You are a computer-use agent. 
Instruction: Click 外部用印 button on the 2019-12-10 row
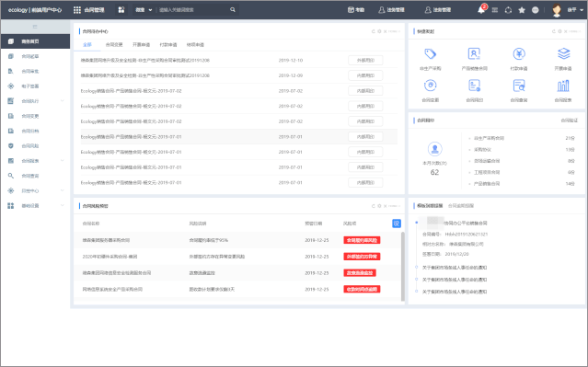(365, 61)
